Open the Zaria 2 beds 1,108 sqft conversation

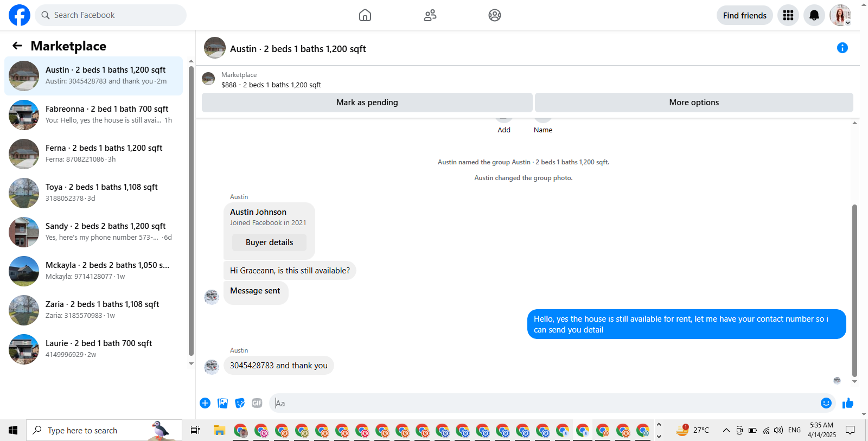point(93,310)
